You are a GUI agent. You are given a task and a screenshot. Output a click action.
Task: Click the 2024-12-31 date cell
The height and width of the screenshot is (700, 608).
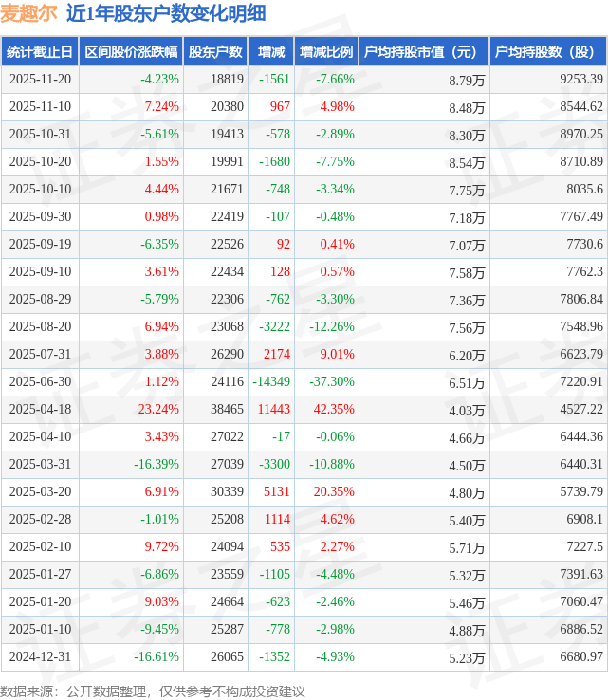(x=38, y=657)
